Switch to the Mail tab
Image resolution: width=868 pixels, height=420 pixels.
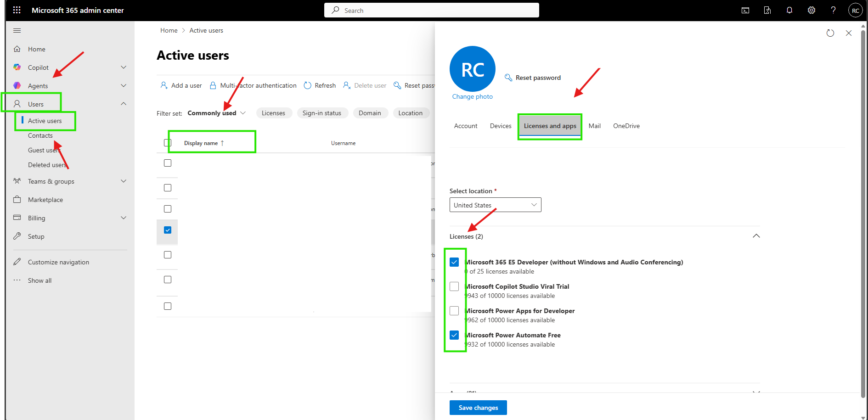coord(595,126)
